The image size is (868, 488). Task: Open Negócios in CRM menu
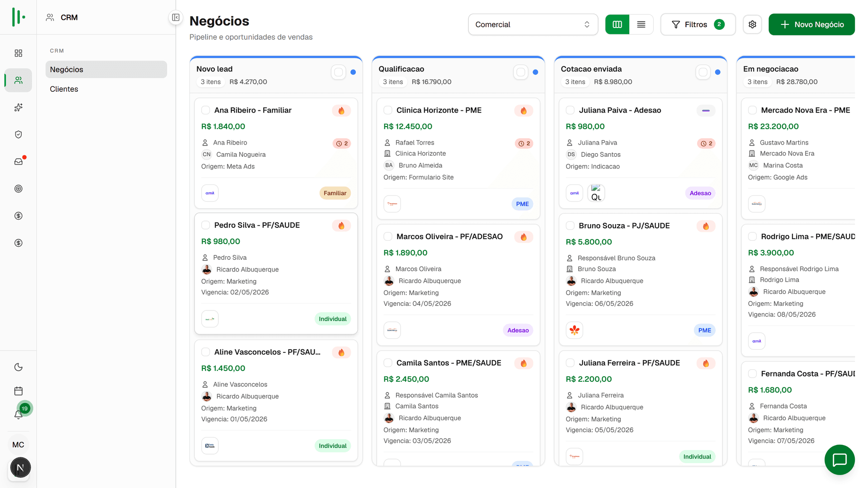tap(106, 70)
